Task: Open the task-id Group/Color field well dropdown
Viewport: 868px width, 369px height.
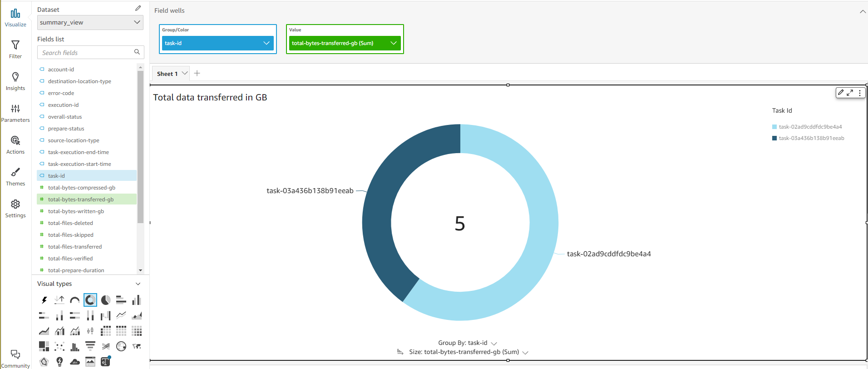Action: pos(266,43)
